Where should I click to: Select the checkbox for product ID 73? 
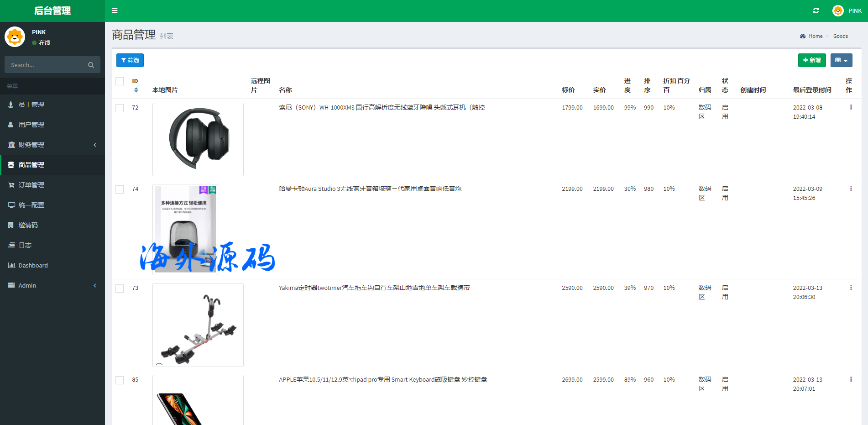click(x=120, y=289)
